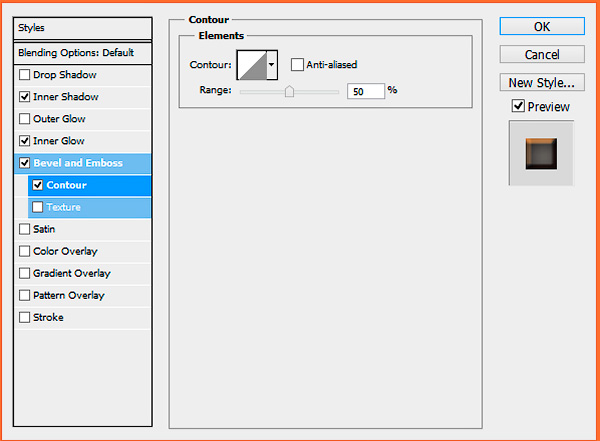This screenshot has height=441, width=600.
Task: Select the Color Overlay label
Action: click(65, 252)
